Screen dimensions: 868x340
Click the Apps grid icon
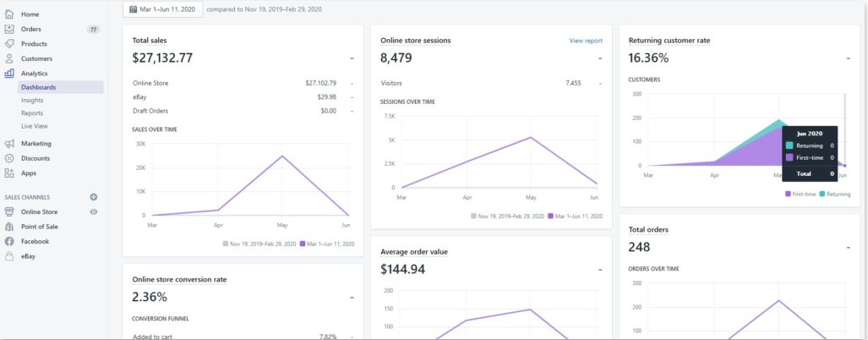click(8, 173)
